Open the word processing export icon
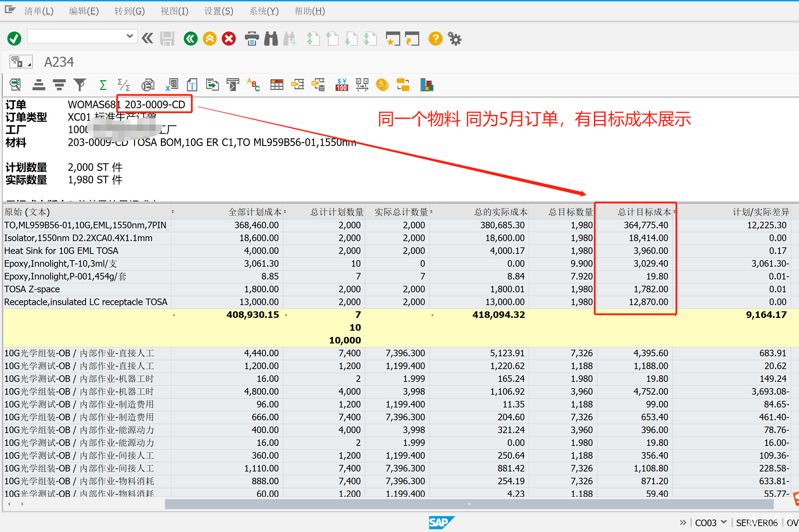The image size is (799, 532). pyautogui.click(x=192, y=85)
